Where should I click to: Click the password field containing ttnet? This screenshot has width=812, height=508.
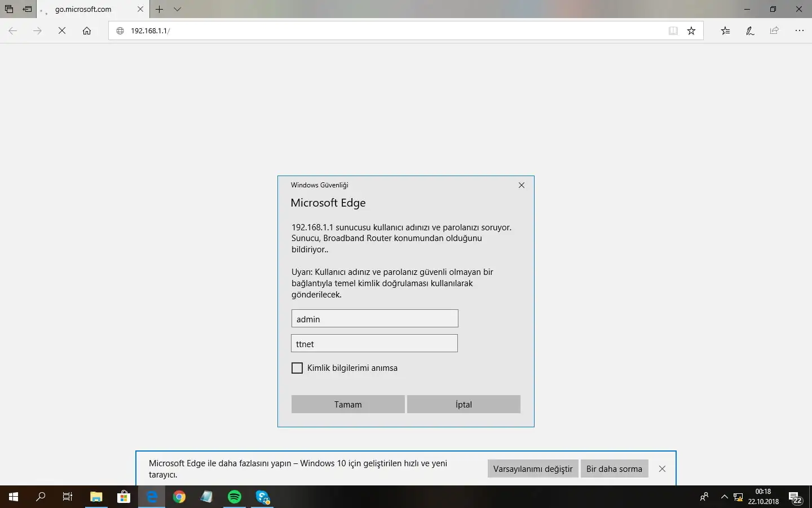tap(374, 344)
